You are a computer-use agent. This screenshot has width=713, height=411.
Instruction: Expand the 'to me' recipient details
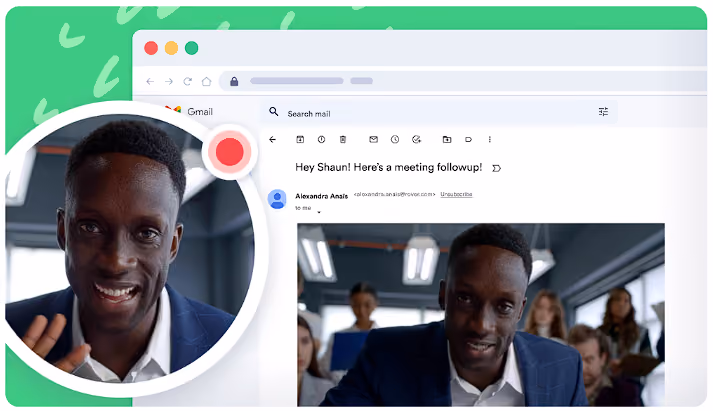(319, 212)
